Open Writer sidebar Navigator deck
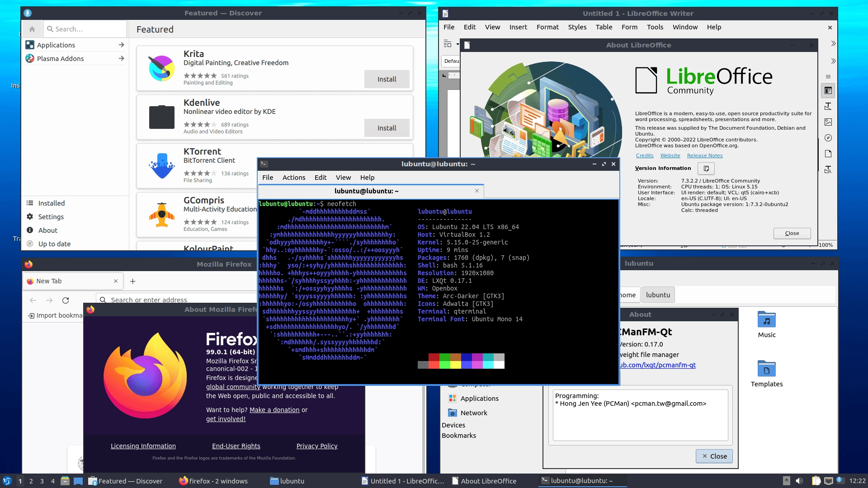Screen dimensions: 868x488 pos(828,138)
